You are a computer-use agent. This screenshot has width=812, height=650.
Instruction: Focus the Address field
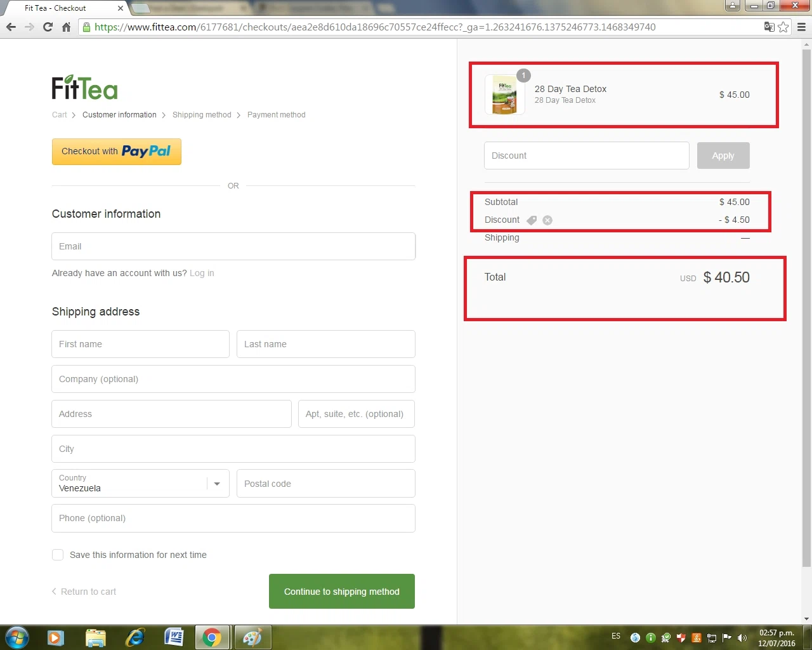[x=171, y=414]
